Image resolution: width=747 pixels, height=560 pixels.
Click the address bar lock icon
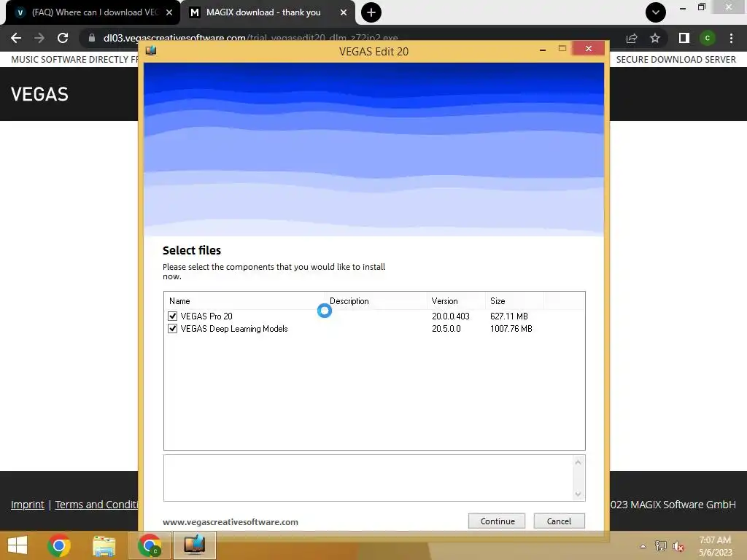[x=91, y=38]
